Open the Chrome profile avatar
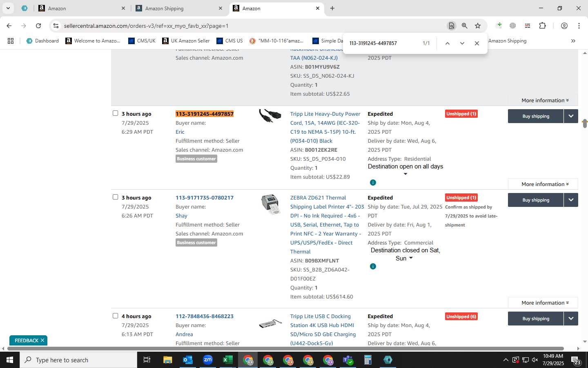The width and height of the screenshot is (588, 368). (x=564, y=26)
